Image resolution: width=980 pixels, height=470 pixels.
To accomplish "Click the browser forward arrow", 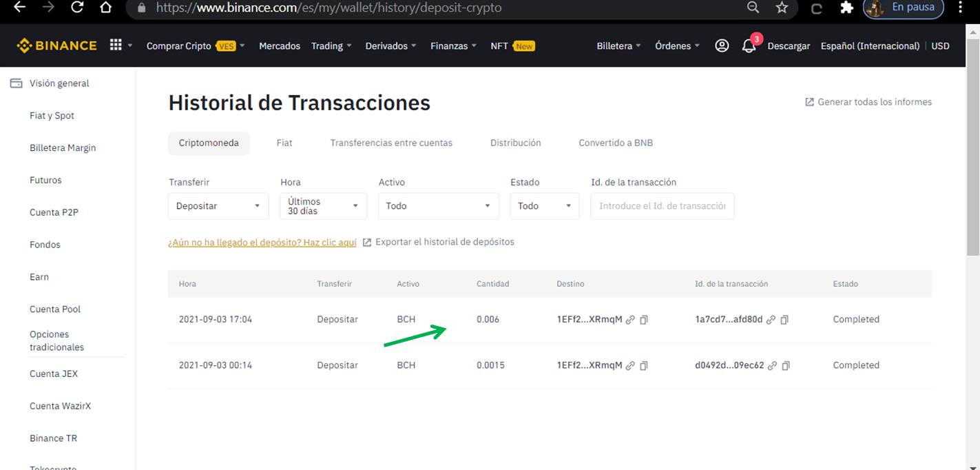I will point(48,8).
